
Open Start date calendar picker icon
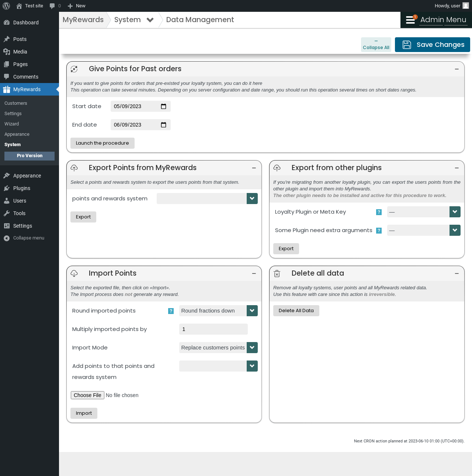(x=164, y=106)
